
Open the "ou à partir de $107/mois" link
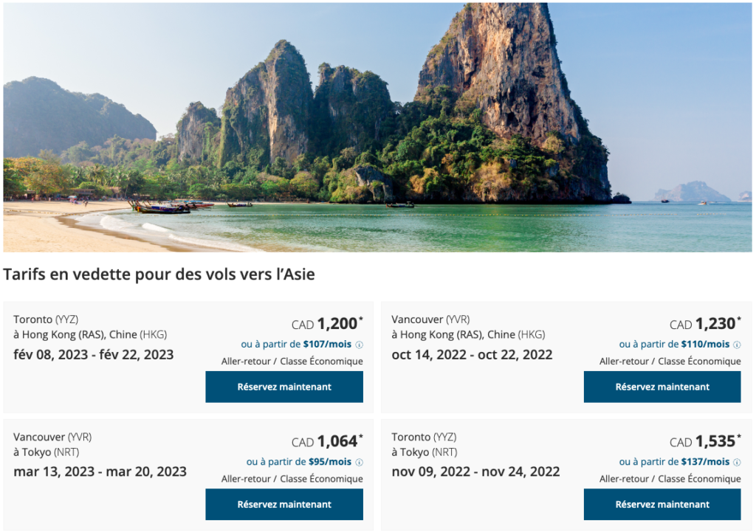tap(297, 344)
